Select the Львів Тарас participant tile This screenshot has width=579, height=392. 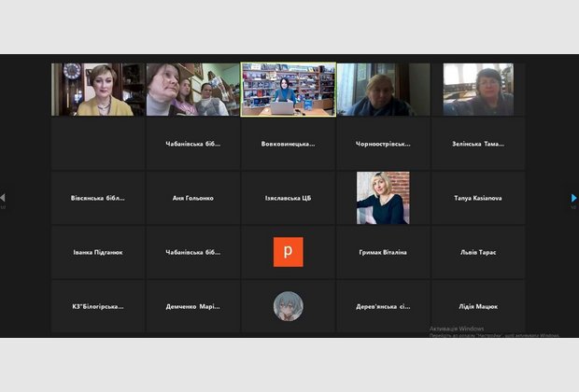(x=478, y=252)
